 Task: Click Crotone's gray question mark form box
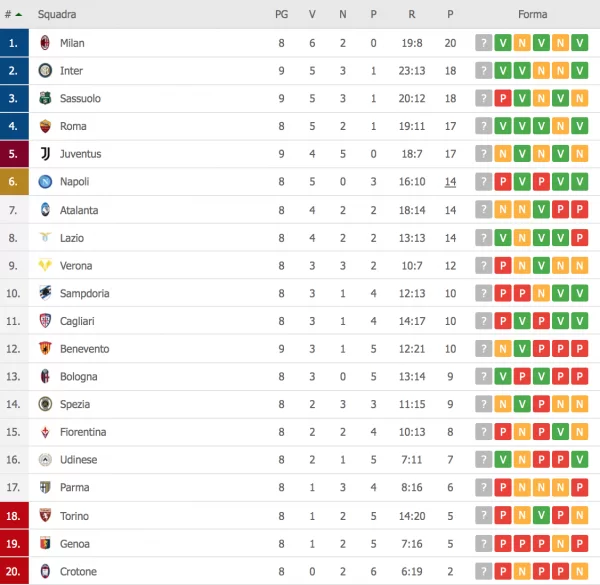483,571
